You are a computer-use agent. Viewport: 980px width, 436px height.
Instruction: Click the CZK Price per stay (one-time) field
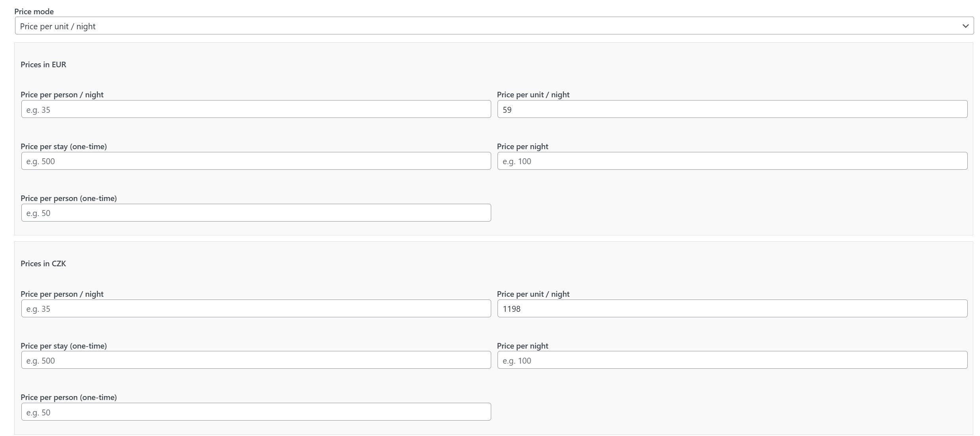[256, 360]
